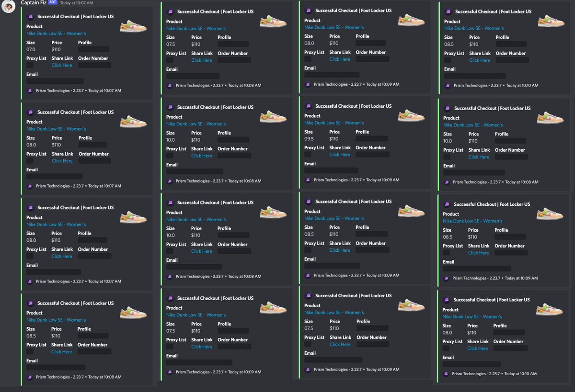Click Prism footer icon on the size 07.0 card

tap(30, 90)
